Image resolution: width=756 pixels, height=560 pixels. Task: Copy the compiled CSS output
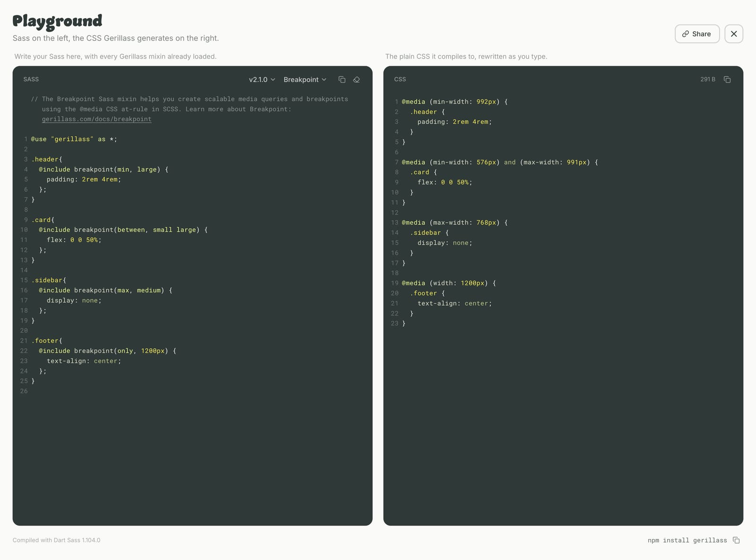(727, 79)
